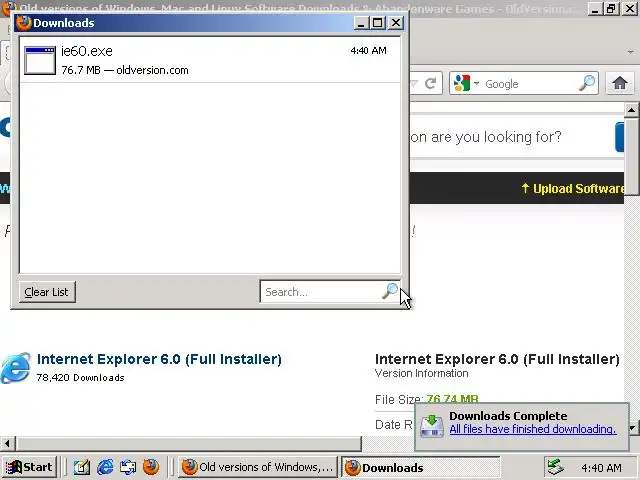Click the Version Information heading text
Screen dimensions: 640x480
(x=421, y=373)
